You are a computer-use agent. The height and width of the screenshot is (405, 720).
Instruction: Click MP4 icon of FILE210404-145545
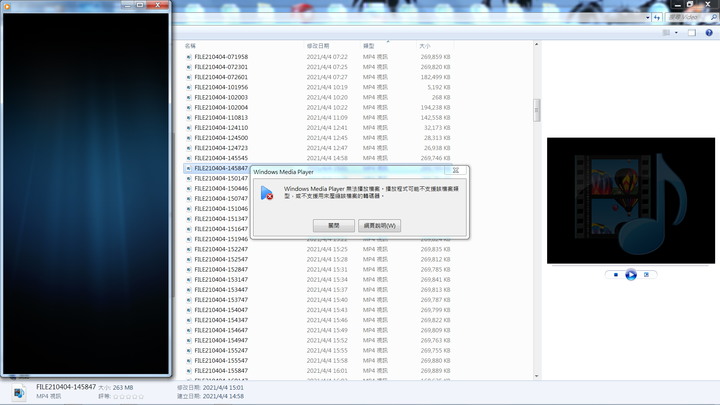coord(188,158)
